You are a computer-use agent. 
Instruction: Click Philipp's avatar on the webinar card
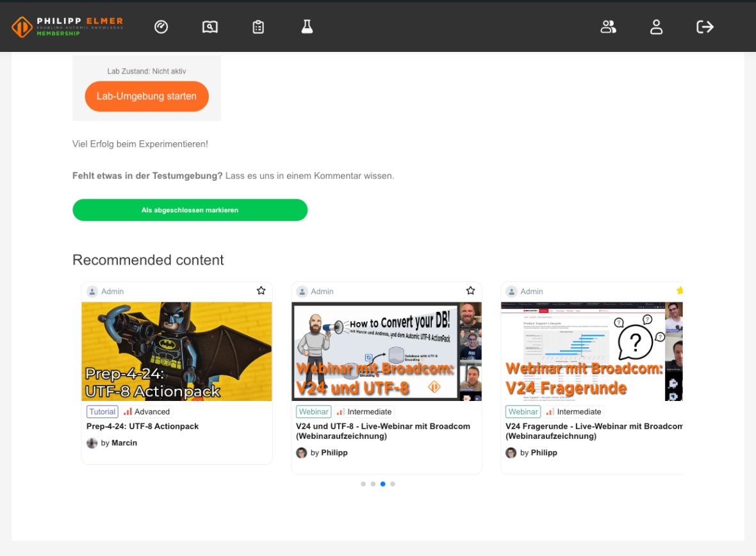point(301,452)
